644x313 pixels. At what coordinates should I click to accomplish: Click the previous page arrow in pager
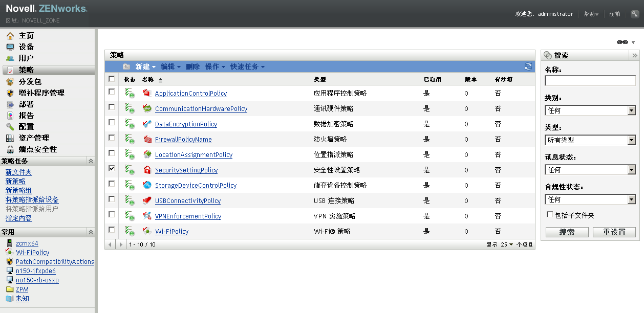coord(110,244)
